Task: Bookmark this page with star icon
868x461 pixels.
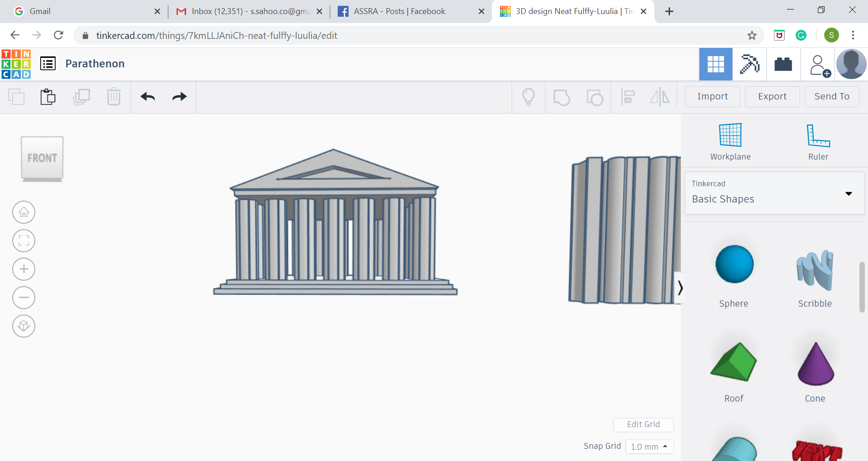Action: (752, 35)
